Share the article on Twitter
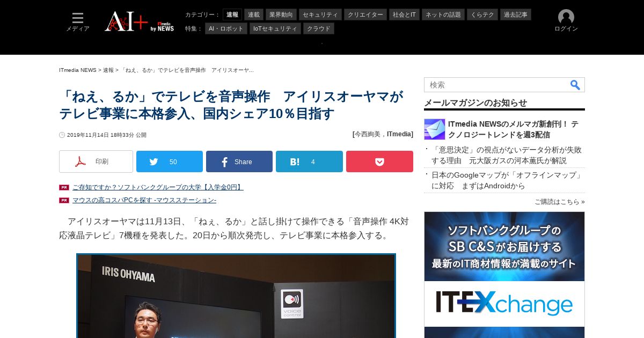Image resolution: width=644 pixels, height=338 pixels. click(x=170, y=161)
